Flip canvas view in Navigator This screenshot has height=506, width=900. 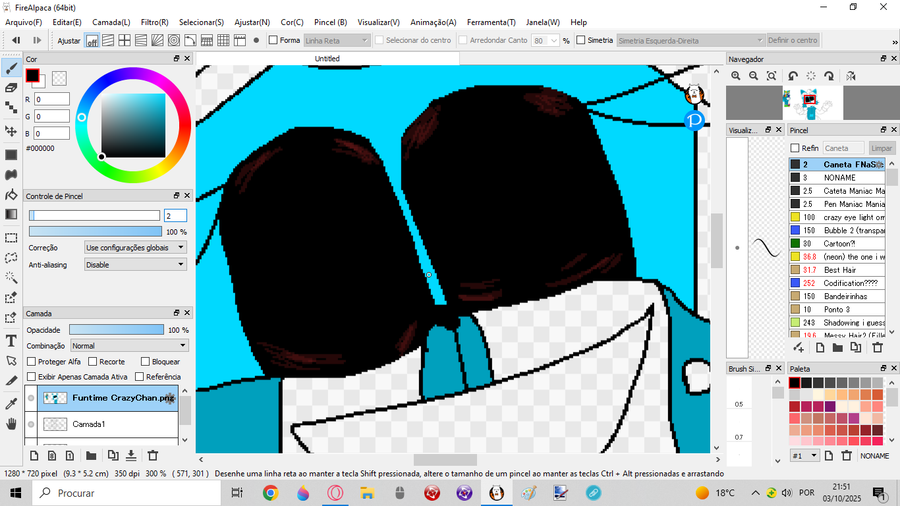(x=851, y=76)
